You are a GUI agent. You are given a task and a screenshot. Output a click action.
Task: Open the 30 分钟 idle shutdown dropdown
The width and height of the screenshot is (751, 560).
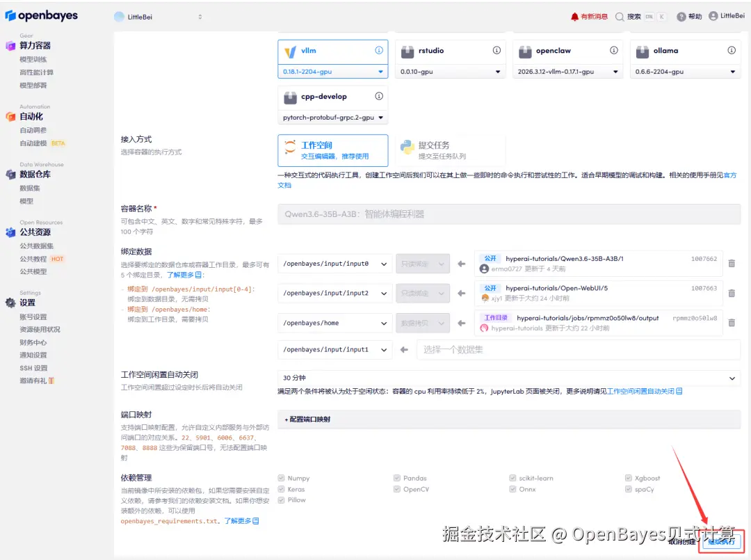[x=509, y=378]
